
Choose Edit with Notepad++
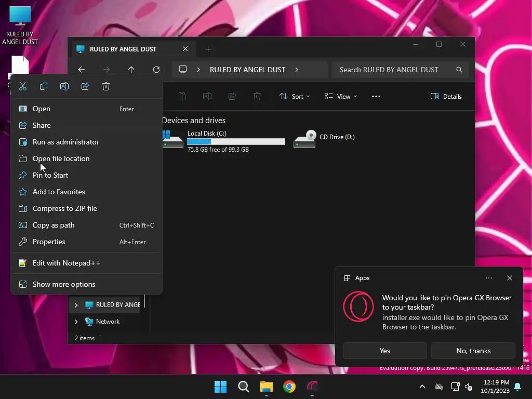[87, 263]
